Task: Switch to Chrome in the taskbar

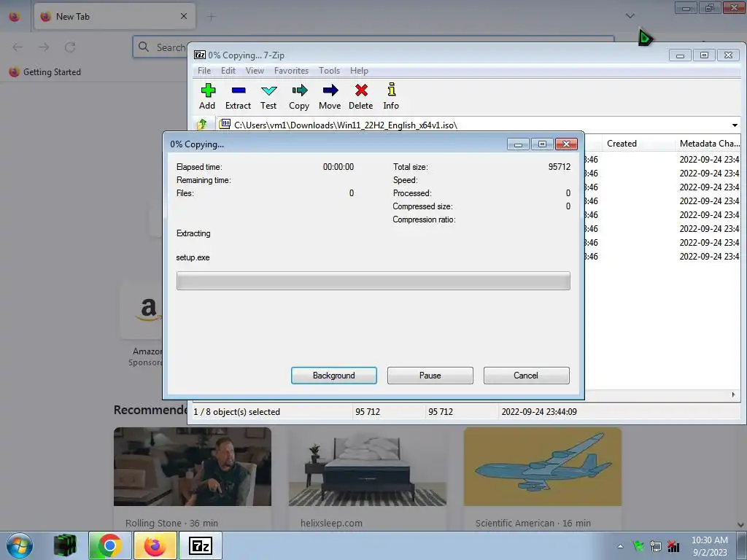Action: pyautogui.click(x=109, y=545)
